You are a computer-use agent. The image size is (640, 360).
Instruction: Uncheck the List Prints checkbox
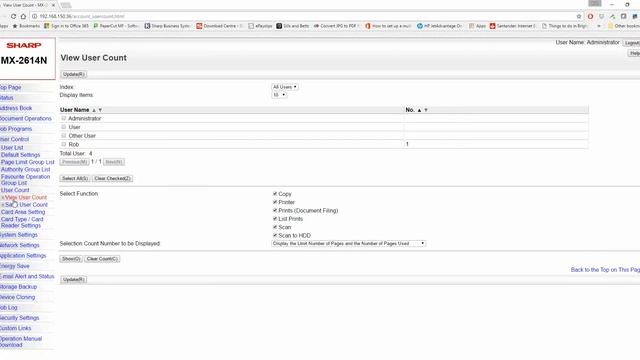pos(275,219)
